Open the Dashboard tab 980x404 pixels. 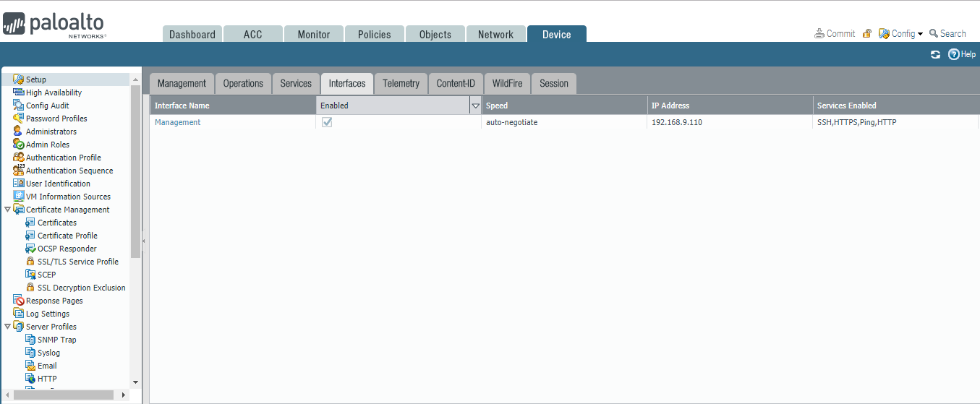pos(192,34)
